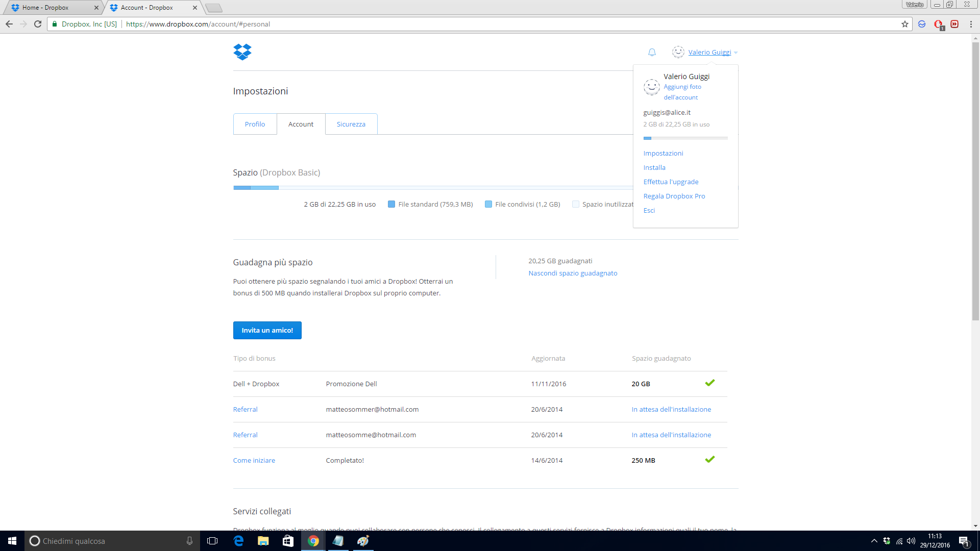
Task: Click the File standard color swatch
Action: click(x=391, y=204)
